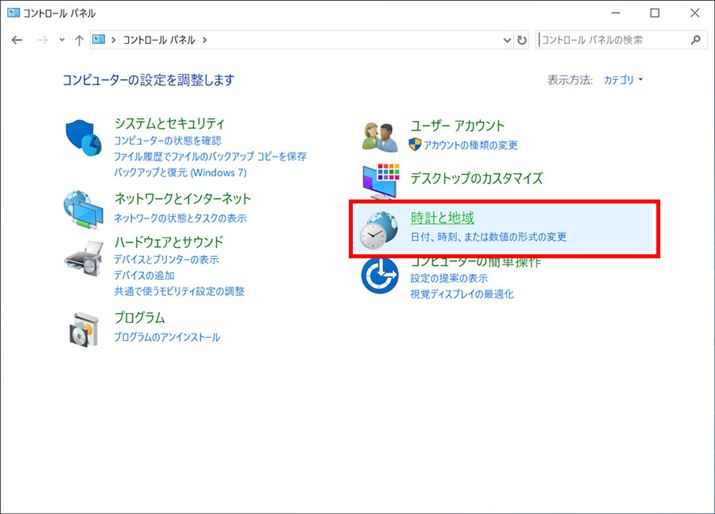The image size is (715, 514).
Task: Open プログラム category heading
Action: click(140, 317)
